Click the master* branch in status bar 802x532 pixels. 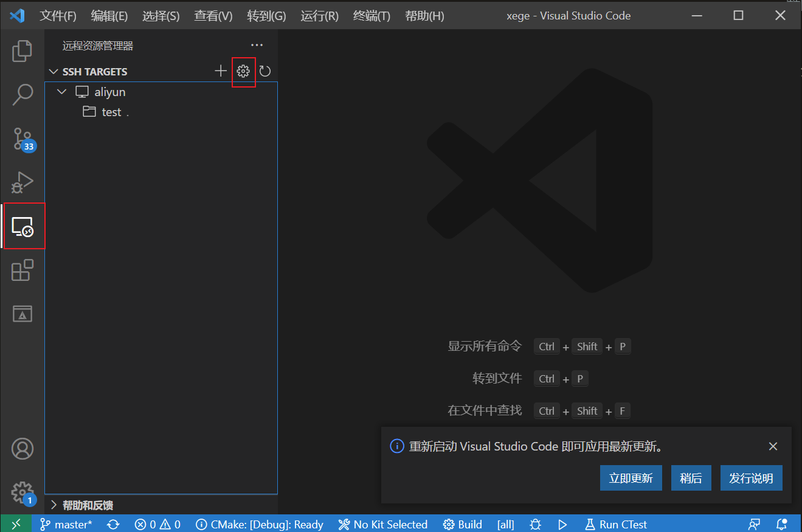(x=66, y=524)
